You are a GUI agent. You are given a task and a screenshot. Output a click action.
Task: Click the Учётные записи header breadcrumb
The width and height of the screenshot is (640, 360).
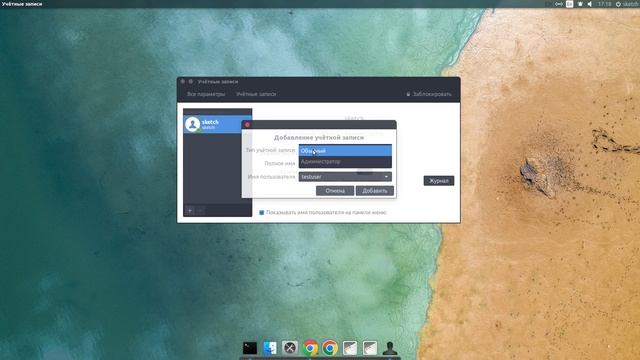click(256, 94)
